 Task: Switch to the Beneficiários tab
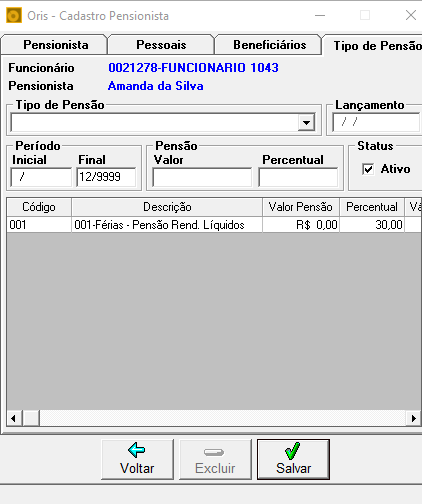pyautogui.click(x=269, y=45)
